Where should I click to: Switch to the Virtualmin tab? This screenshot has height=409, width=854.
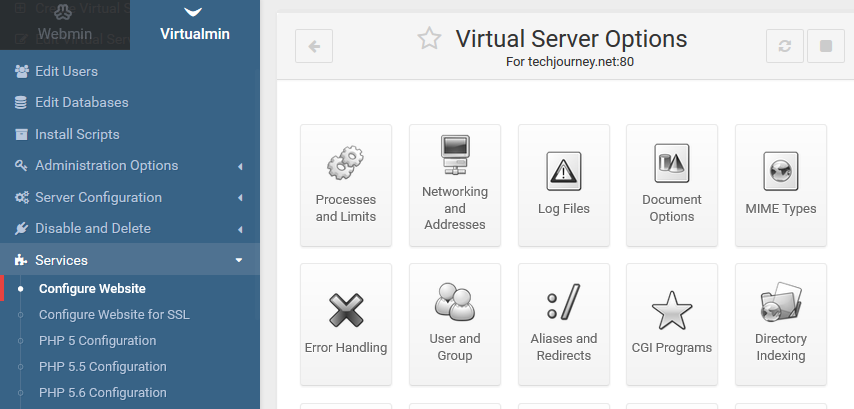point(195,25)
